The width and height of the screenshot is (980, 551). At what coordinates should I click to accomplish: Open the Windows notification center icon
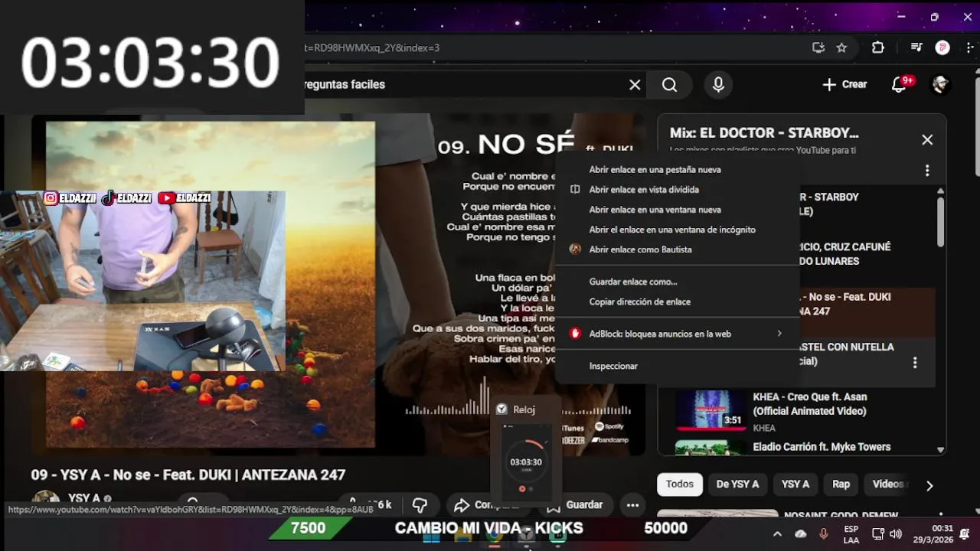pos(965,534)
